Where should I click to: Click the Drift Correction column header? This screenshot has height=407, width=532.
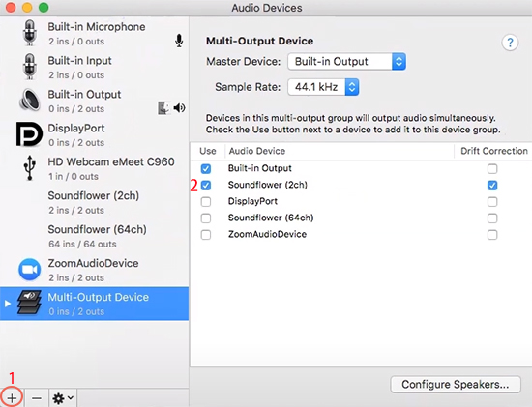click(x=493, y=151)
